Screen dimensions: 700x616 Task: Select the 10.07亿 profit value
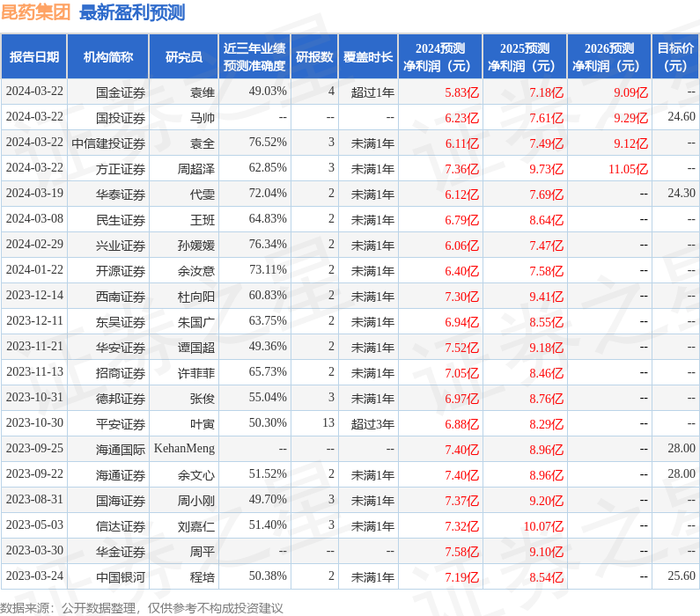coord(543,526)
